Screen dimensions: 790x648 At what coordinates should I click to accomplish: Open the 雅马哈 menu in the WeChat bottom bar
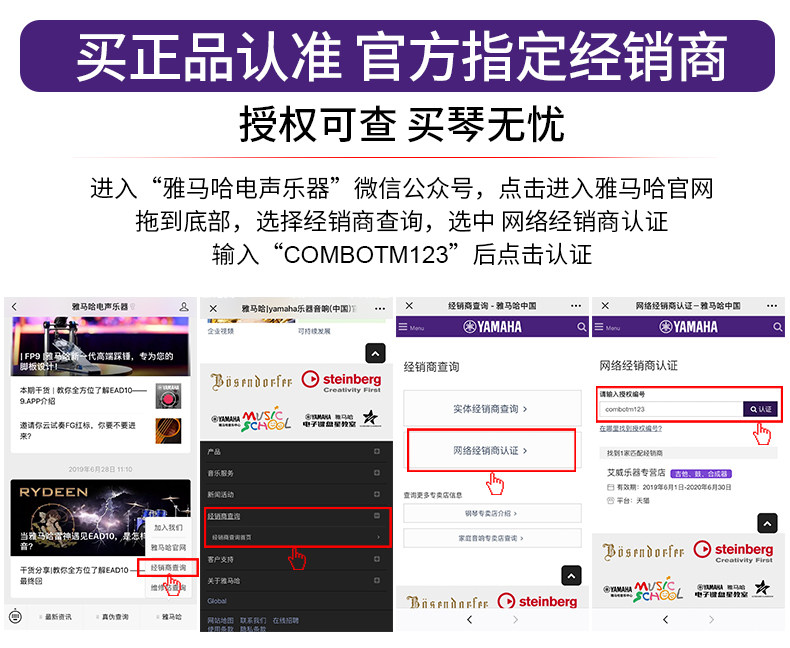[x=171, y=617]
